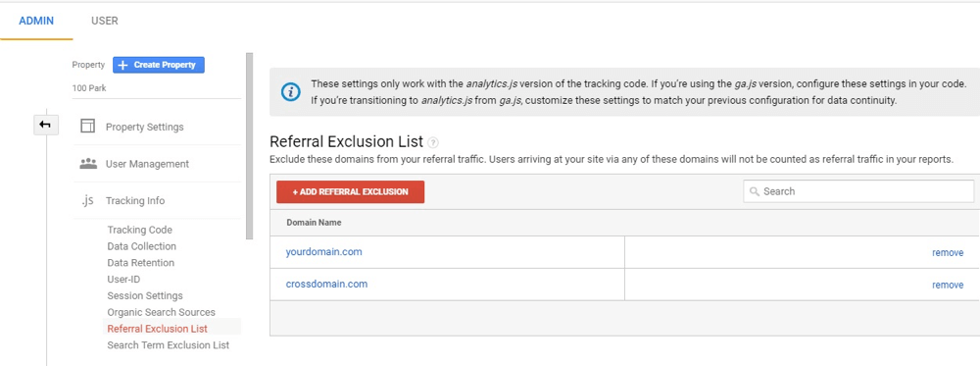Click the sidebar vertical scrollbar
Image resolution: width=980 pixels, height=366 pixels.
point(249,146)
